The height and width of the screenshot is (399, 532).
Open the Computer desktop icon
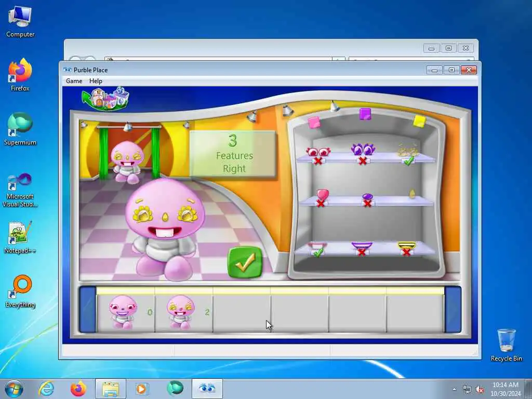pyautogui.click(x=20, y=22)
